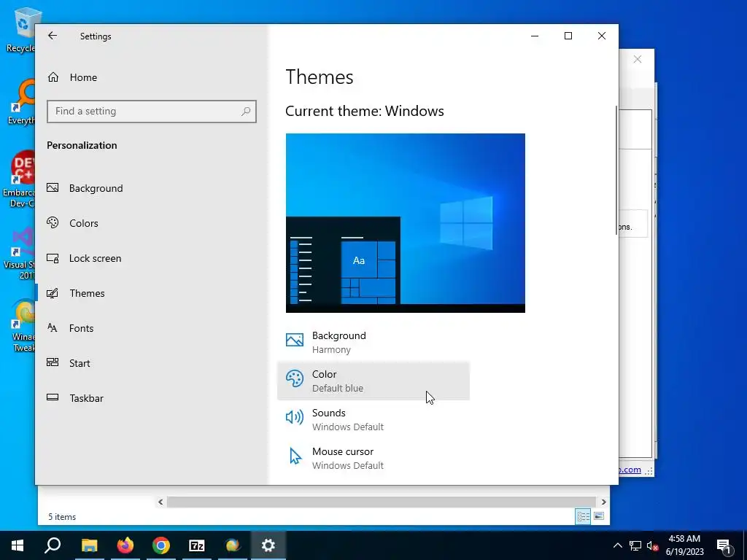Change theme Background set to Harmony

[373, 343]
